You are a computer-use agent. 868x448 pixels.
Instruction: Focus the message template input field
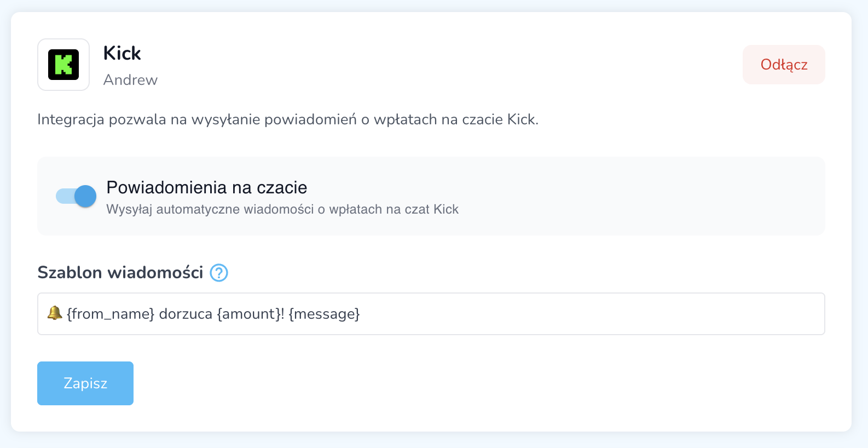tap(493, 314)
